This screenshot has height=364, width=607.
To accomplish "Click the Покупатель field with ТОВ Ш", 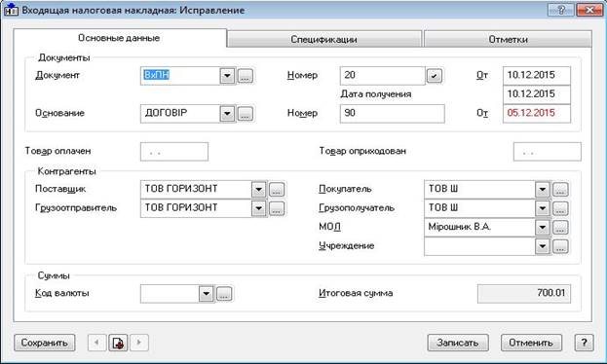I will coord(479,190).
